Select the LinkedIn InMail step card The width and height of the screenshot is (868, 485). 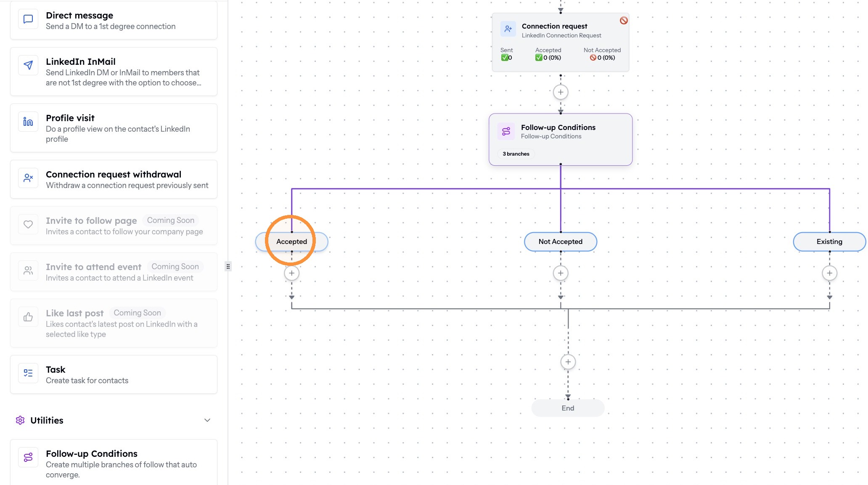coord(114,72)
